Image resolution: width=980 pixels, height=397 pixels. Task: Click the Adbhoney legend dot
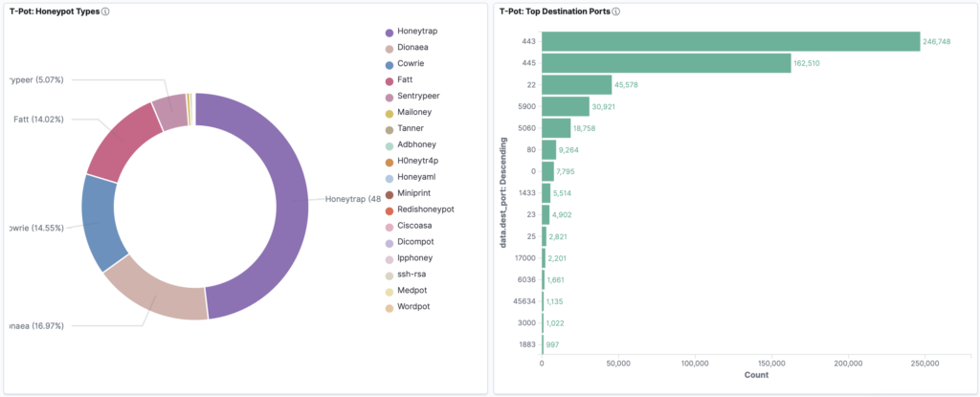tap(389, 144)
